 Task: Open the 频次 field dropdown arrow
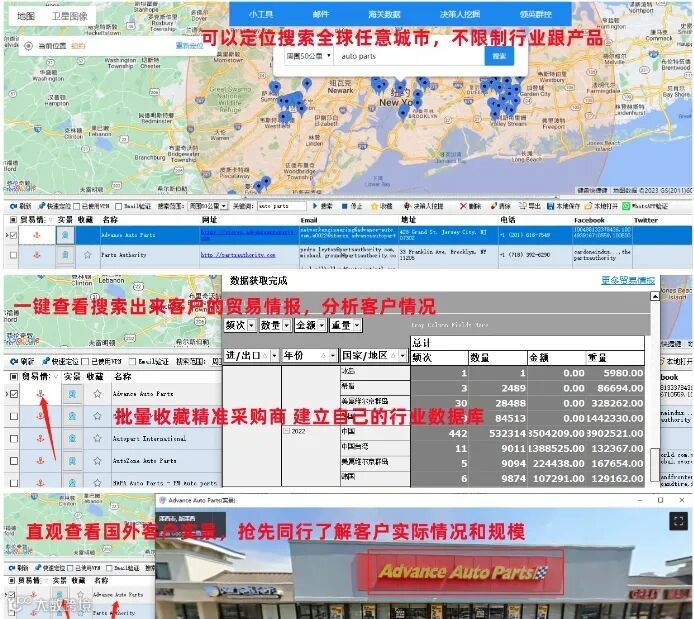(251, 325)
